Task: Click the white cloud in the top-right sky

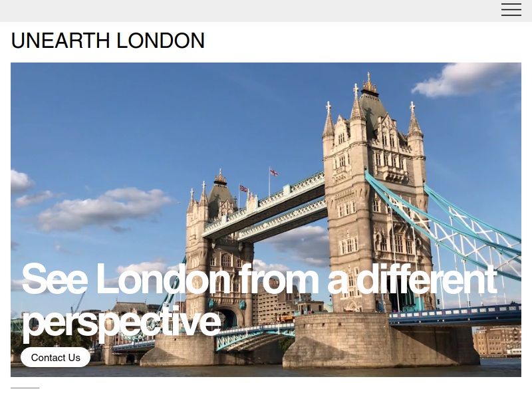Action: (x=467, y=79)
